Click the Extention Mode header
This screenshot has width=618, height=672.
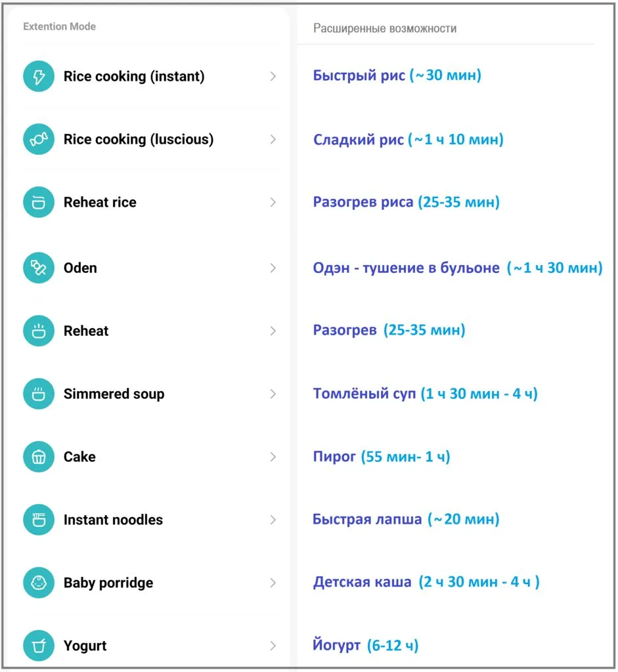point(59,27)
